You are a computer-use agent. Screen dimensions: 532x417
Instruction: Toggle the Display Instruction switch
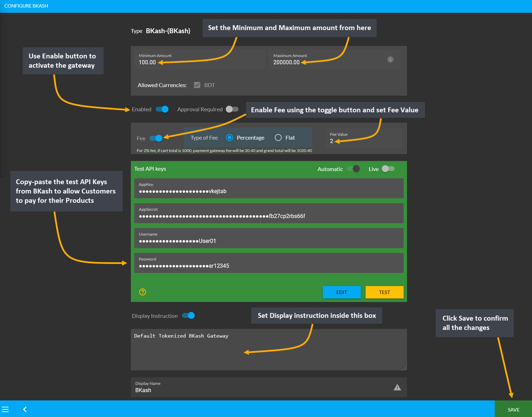tap(188, 315)
